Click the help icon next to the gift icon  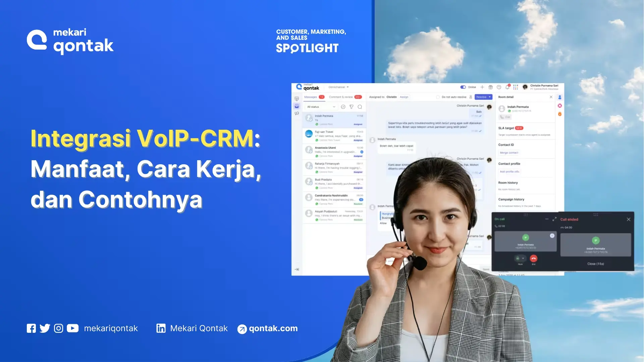(x=499, y=87)
